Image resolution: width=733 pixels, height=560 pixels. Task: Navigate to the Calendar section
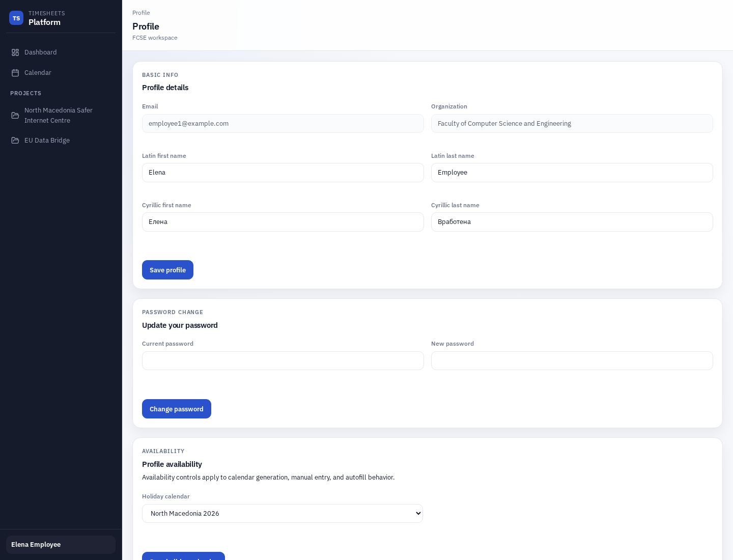coord(38,72)
